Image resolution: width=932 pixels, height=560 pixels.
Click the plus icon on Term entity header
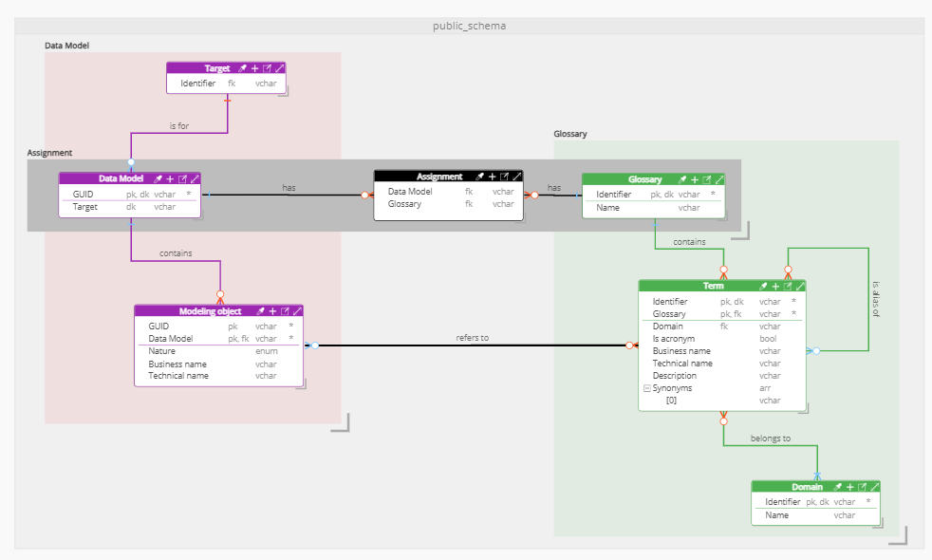[x=774, y=286]
